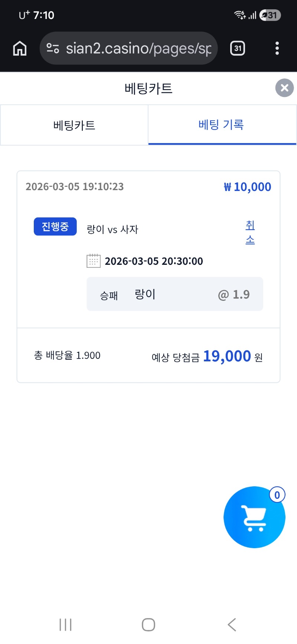This screenshot has height=644, width=297.
Task: Tap the 예상 당첨금 19,000 amount
Action: (x=227, y=356)
